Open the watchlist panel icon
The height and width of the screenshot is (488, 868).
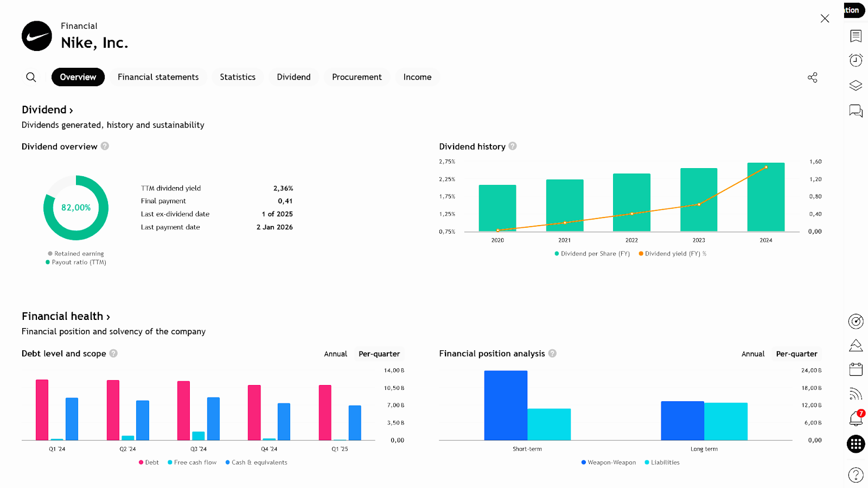[x=856, y=36]
